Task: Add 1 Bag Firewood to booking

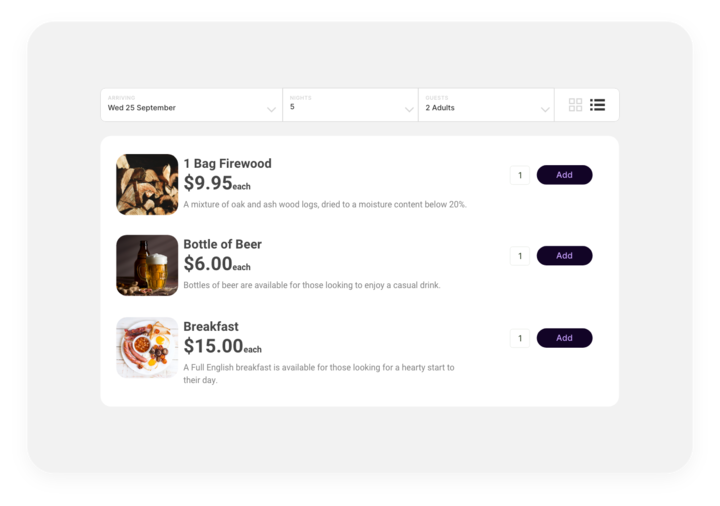Action: click(564, 175)
